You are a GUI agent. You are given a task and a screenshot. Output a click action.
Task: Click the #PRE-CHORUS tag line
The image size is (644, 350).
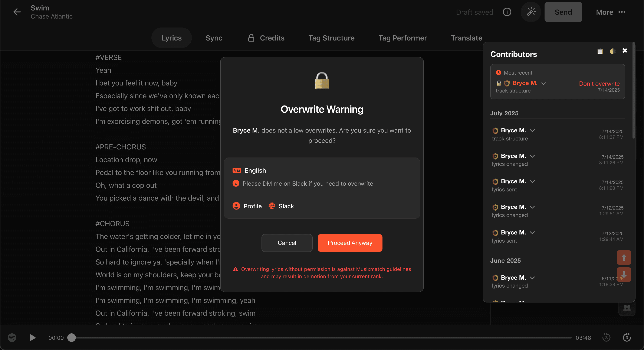coord(120,147)
